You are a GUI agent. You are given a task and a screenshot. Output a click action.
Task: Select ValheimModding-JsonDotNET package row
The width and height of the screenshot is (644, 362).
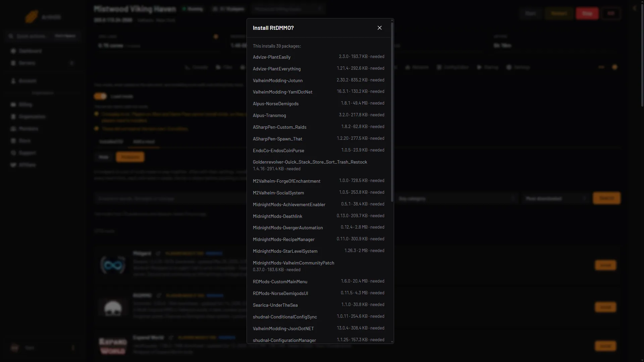[319, 328]
